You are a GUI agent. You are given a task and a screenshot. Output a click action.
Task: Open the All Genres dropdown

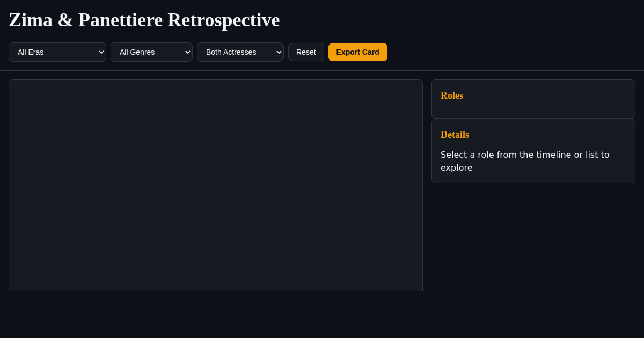pos(151,52)
